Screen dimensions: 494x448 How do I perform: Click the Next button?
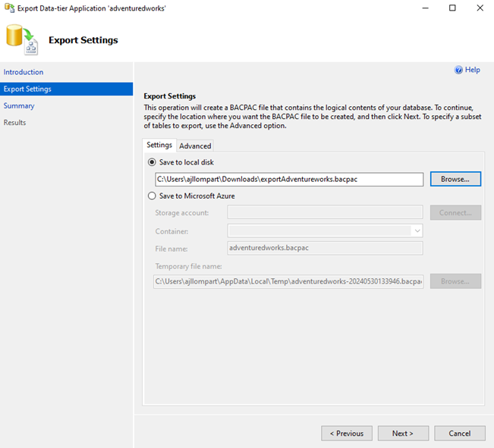point(403,434)
